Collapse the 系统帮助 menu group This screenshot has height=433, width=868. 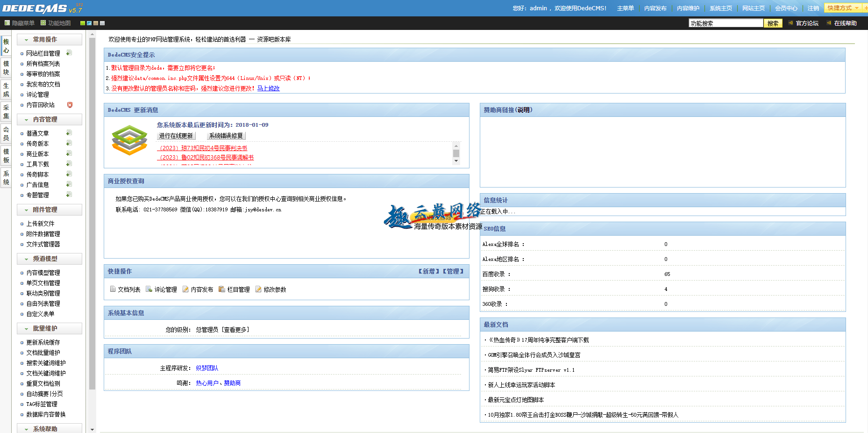click(50, 428)
